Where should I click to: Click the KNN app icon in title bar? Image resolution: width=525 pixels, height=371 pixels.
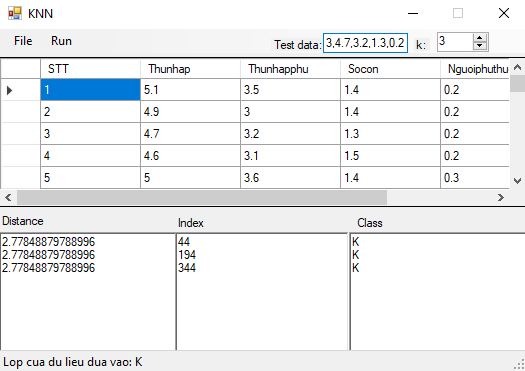coord(15,13)
